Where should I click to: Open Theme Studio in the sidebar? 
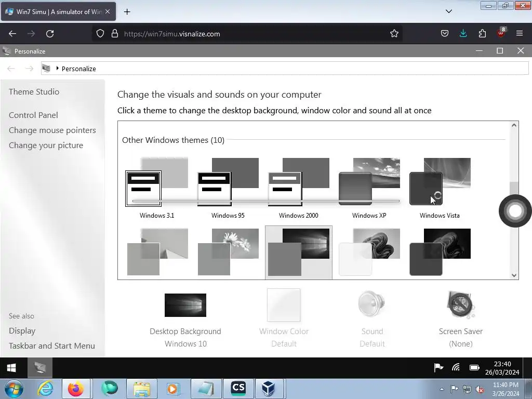[x=34, y=91]
